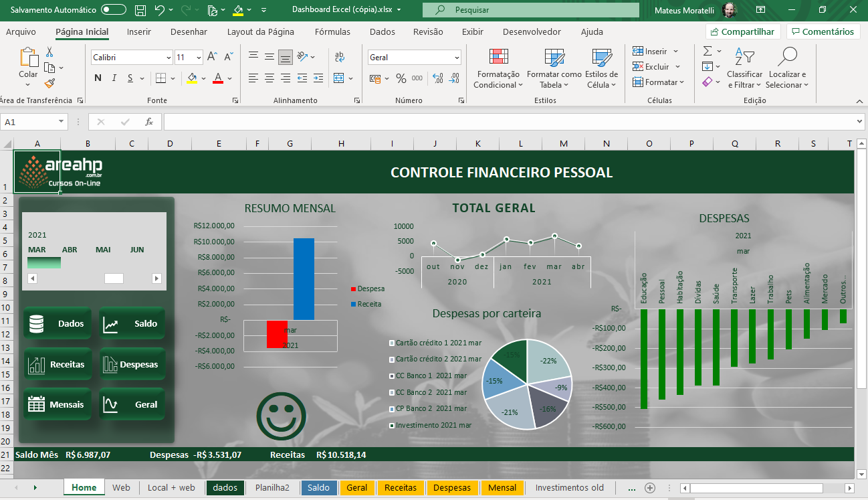Toggle the Salvamento Automático switch

tap(114, 10)
